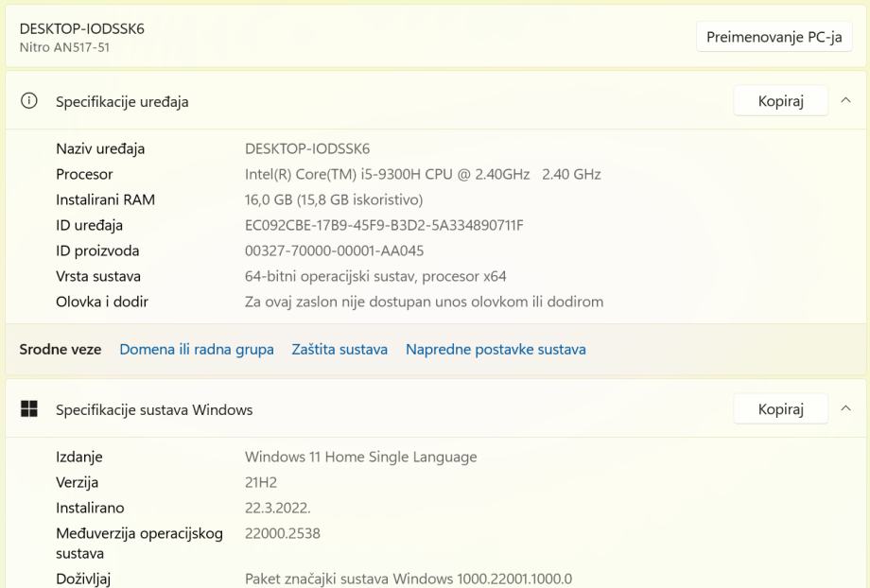Viewport: 870px width, 588px height.
Task: Copy Windows specifications with Kopiraj
Action: point(780,409)
